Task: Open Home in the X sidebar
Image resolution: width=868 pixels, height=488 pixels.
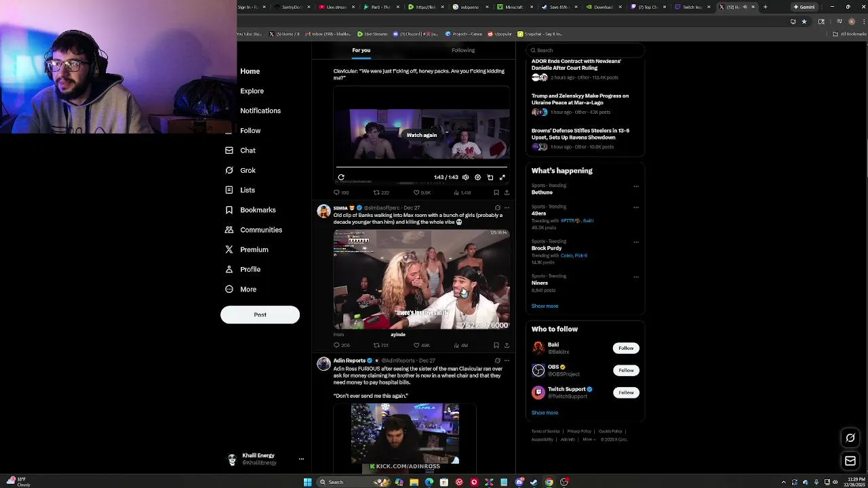Action: pyautogui.click(x=250, y=71)
